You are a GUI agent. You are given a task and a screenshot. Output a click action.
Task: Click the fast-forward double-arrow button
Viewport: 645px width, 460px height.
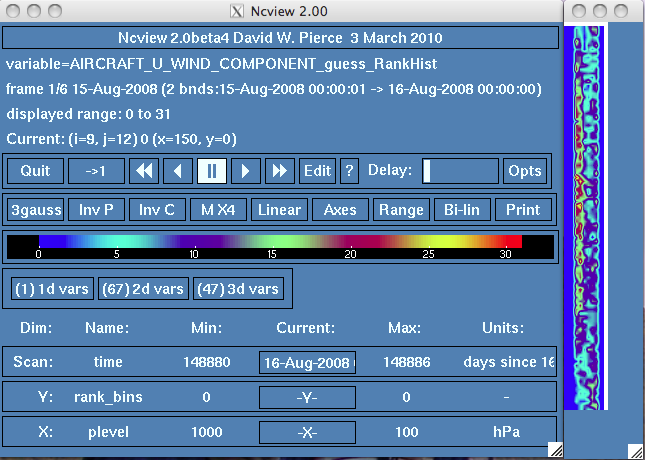point(279,170)
